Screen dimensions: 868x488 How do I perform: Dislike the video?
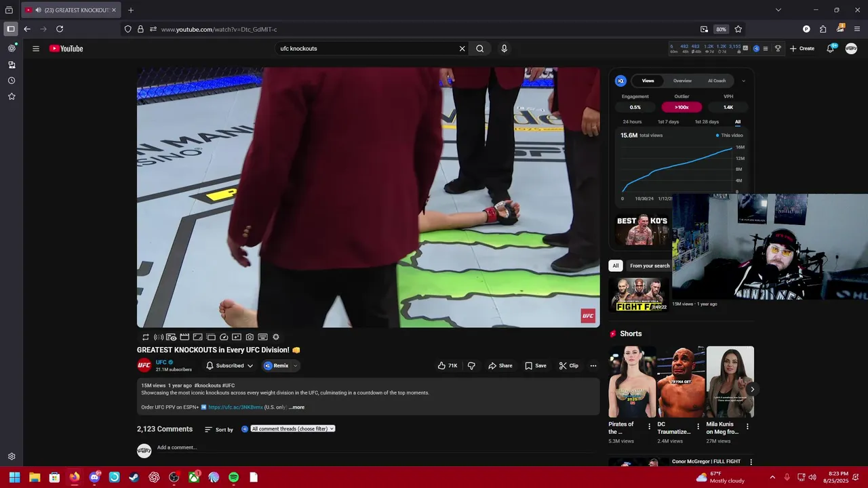(x=471, y=365)
